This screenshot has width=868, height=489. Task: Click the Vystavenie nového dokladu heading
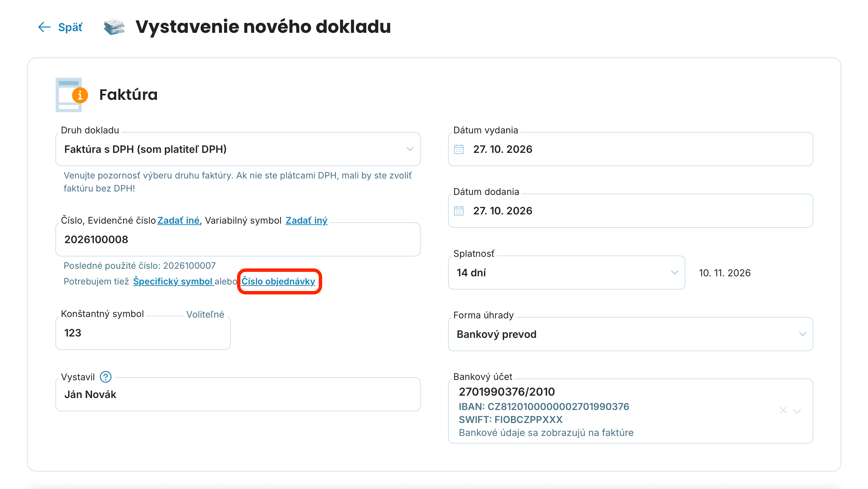pyautogui.click(x=263, y=27)
